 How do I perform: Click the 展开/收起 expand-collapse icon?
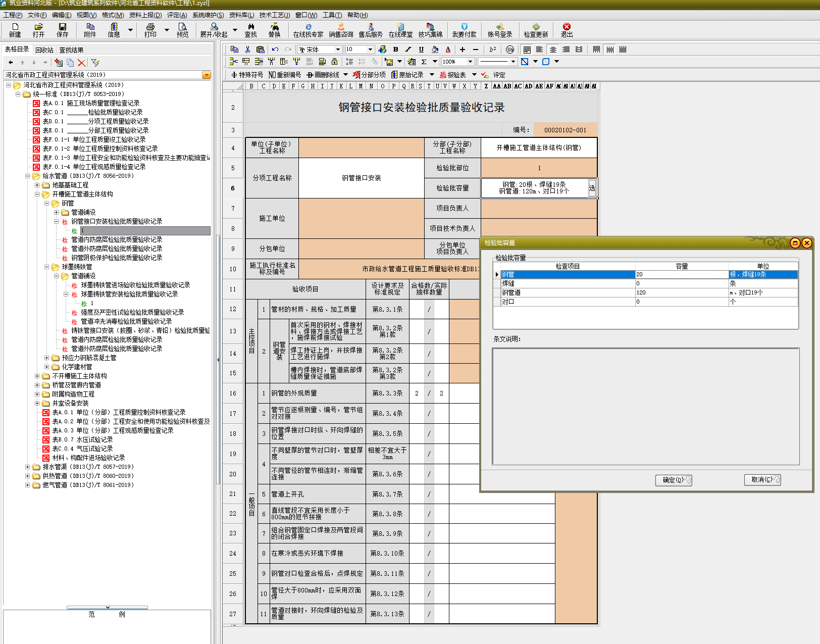tap(214, 30)
